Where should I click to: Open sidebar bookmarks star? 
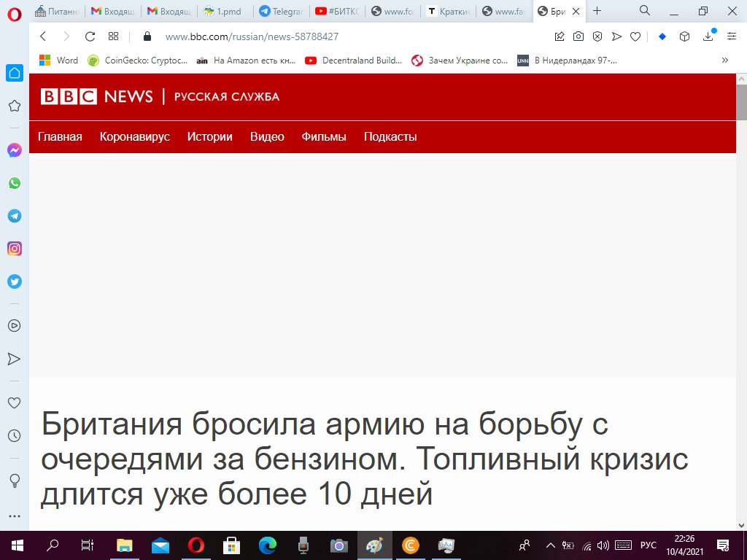(x=15, y=106)
